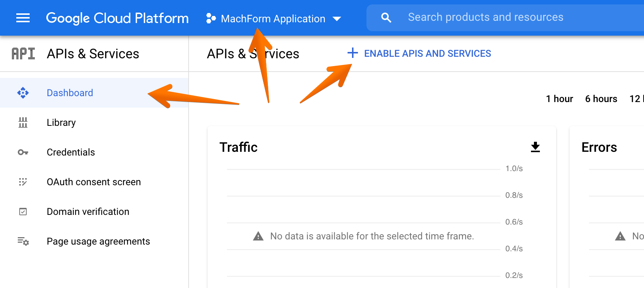Click the Credentials key icon

point(23,152)
